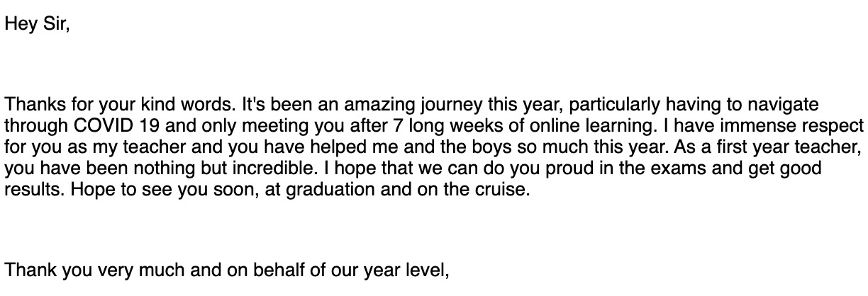This screenshot has width=868, height=296.
Task: Click the phrase 'amazing journey'
Action: click(x=416, y=106)
